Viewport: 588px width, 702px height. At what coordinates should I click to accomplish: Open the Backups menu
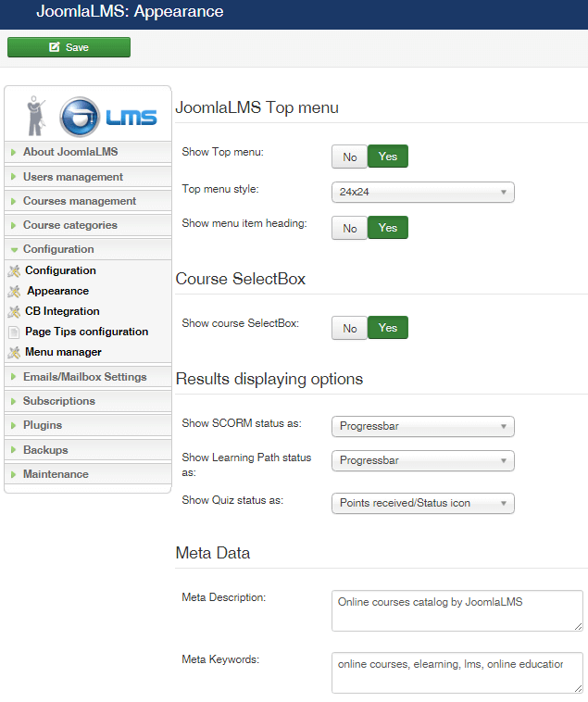tap(88, 450)
